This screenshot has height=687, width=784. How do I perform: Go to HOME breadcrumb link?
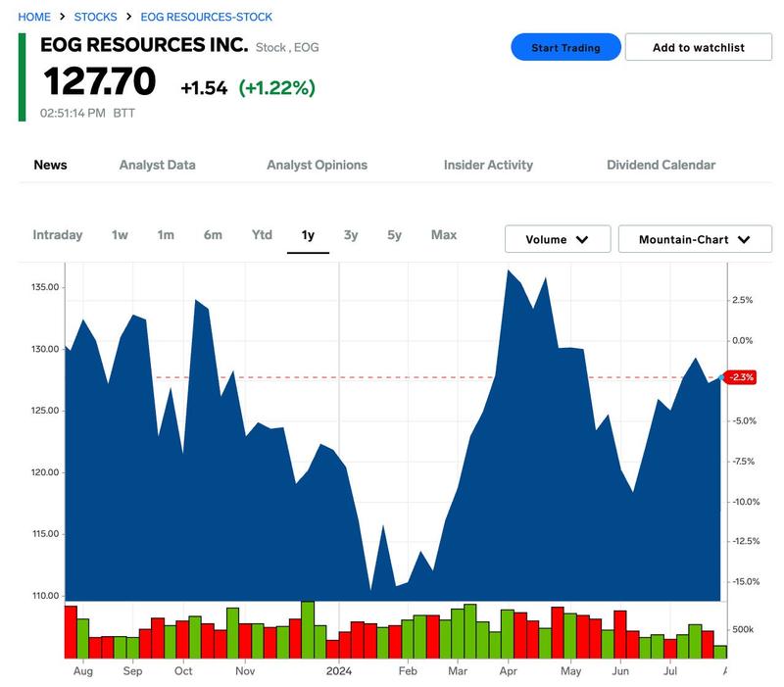[x=34, y=17]
